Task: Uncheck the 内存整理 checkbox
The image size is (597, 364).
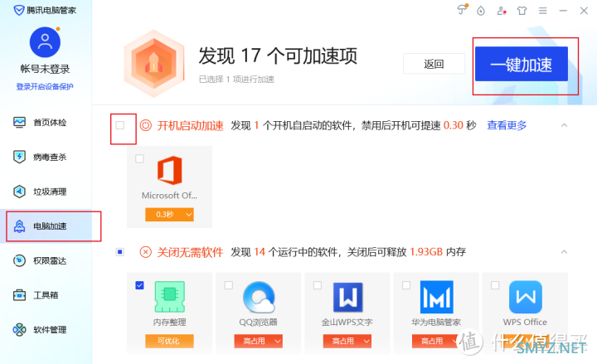Action: click(x=140, y=285)
